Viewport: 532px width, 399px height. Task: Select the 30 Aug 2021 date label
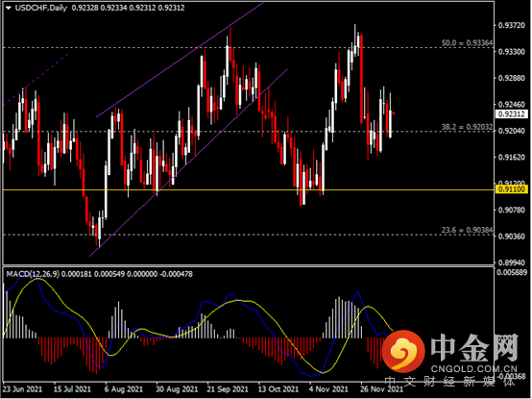click(x=177, y=389)
